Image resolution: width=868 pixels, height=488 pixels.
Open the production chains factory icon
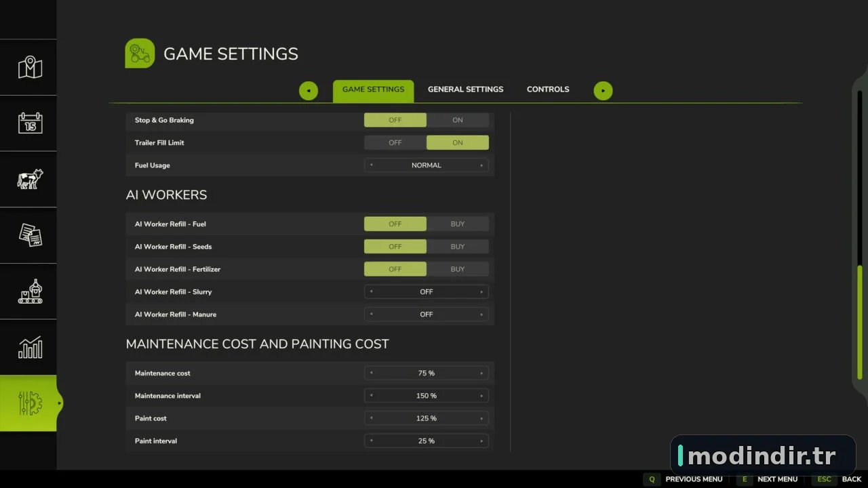coord(30,291)
